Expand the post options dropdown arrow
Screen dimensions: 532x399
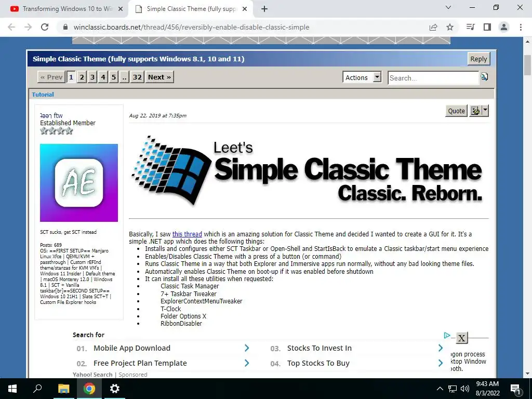click(x=485, y=111)
